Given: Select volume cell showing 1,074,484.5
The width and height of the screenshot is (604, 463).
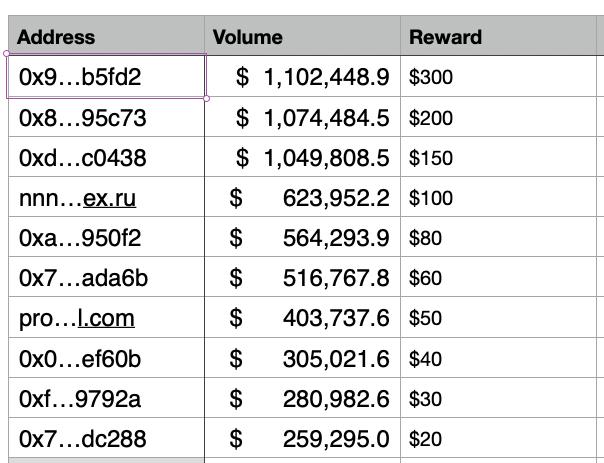Looking at the screenshot, I should 302,117.
